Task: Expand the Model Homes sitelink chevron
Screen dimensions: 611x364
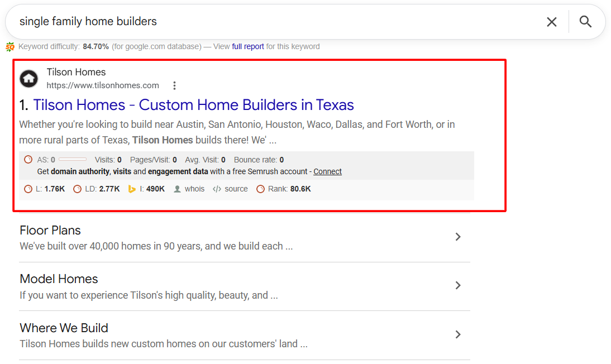Action: pyautogui.click(x=458, y=286)
